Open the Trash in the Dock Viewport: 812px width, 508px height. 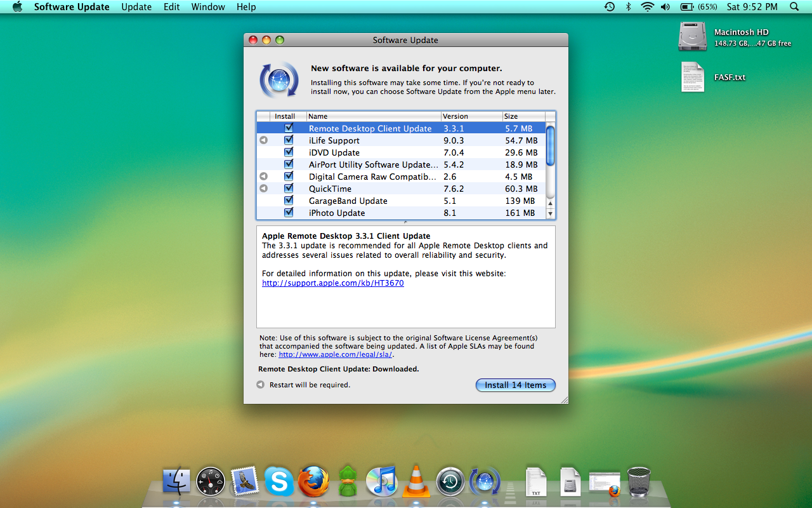[639, 481]
